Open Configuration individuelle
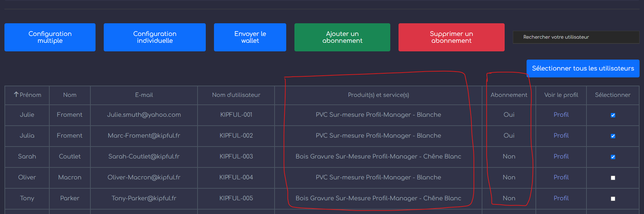This screenshot has width=644, height=214. click(155, 37)
